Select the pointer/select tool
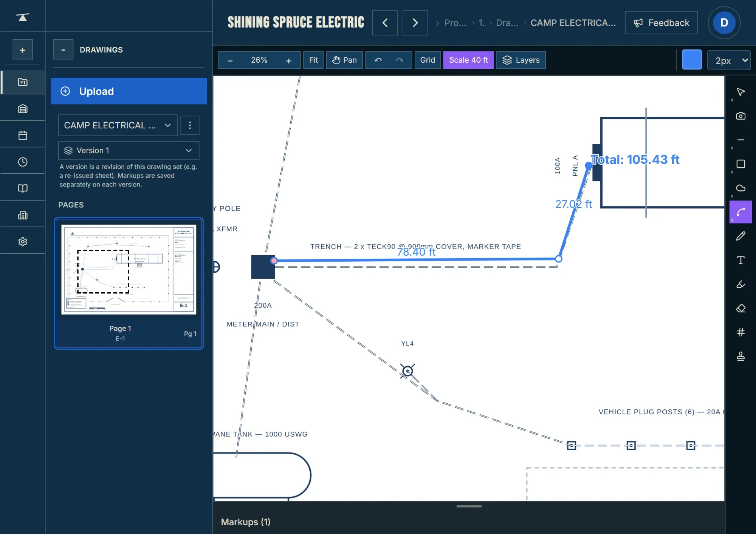The image size is (756, 534). click(741, 92)
